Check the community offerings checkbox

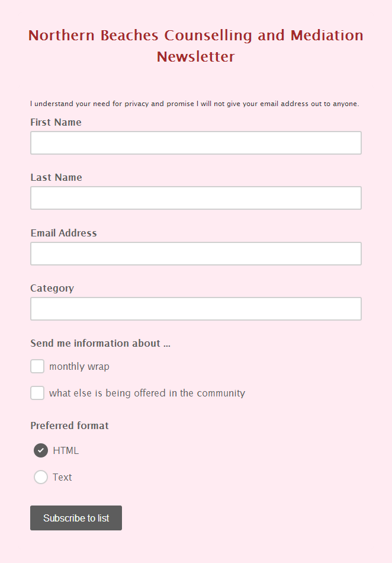(x=37, y=393)
